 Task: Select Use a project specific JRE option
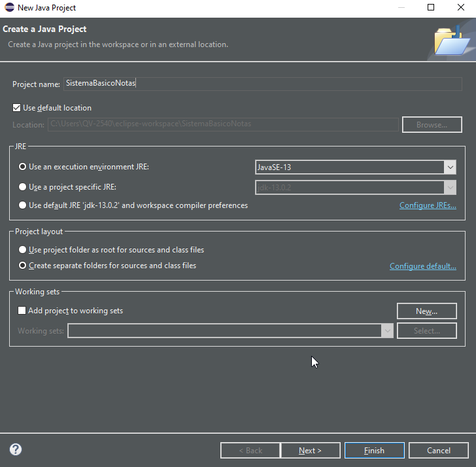[23, 187]
